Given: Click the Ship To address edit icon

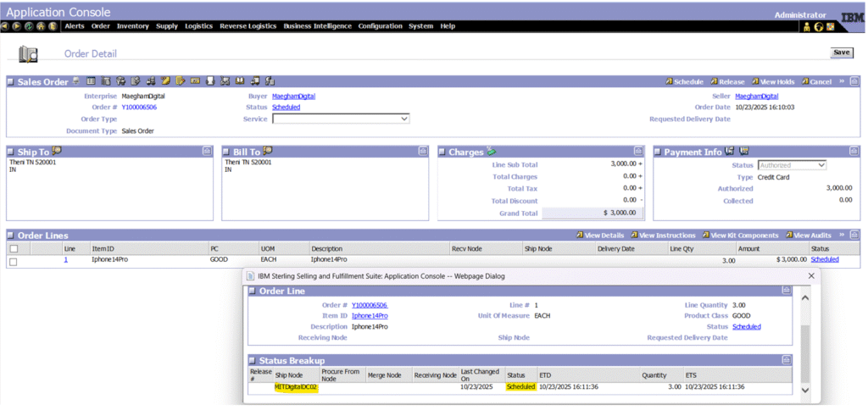Looking at the screenshot, I should click(57, 151).
